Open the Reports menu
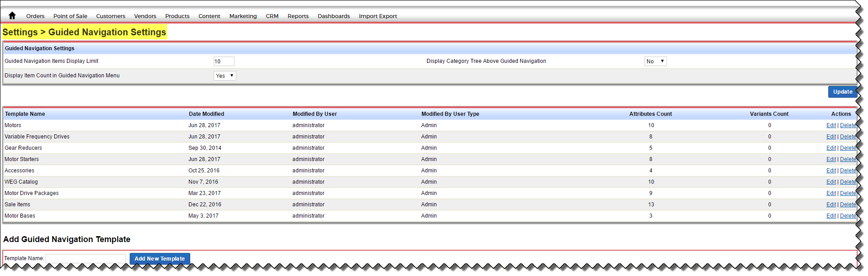The image size is (868, 276). click(298, 16)
